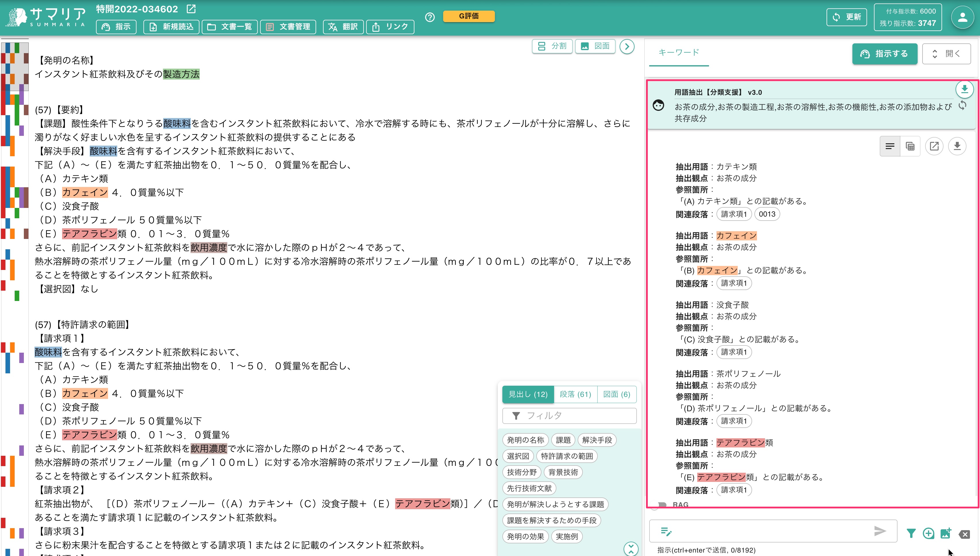Jump to 先行技術文献 heading chip
Viewport: 980px width, 556px height.
529,488
